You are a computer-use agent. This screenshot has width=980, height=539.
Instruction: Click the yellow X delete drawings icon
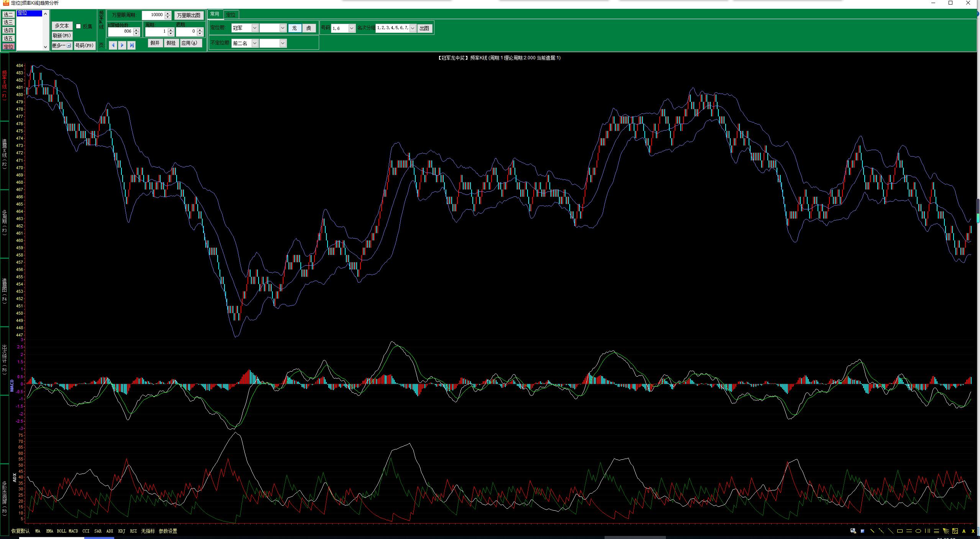pos(973,531)
